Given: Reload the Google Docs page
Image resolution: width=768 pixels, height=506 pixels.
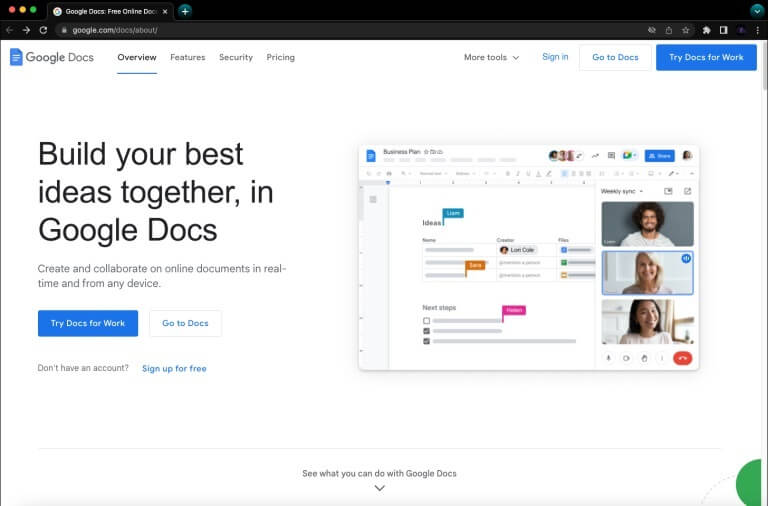Looking at the screenshot, I should 43,30.
